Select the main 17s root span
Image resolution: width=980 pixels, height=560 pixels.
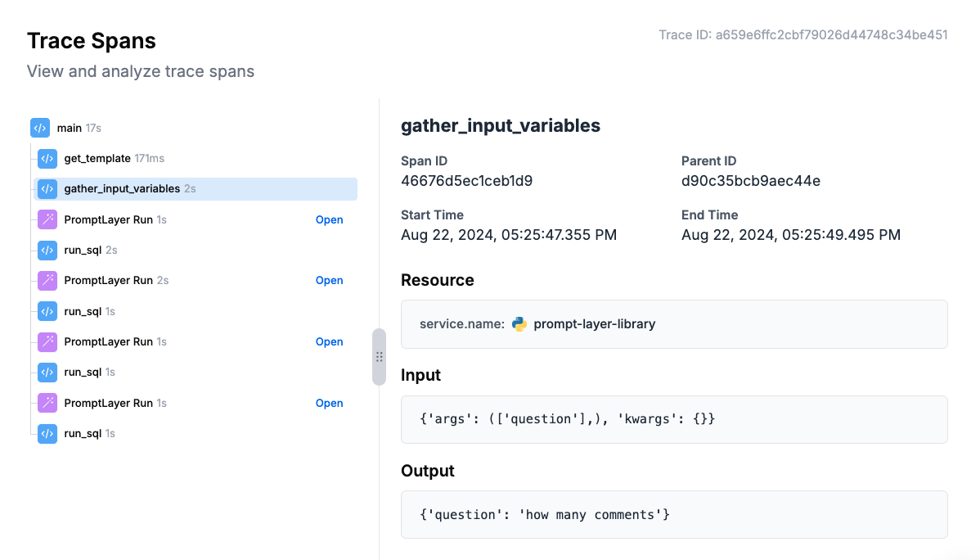[194, 128]
